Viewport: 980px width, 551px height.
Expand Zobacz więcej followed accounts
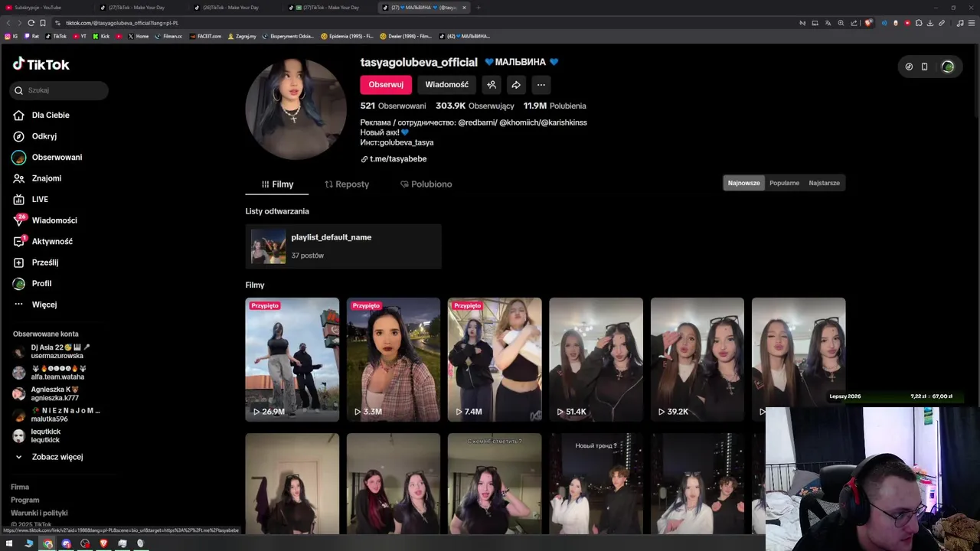[x=48, y=457]
